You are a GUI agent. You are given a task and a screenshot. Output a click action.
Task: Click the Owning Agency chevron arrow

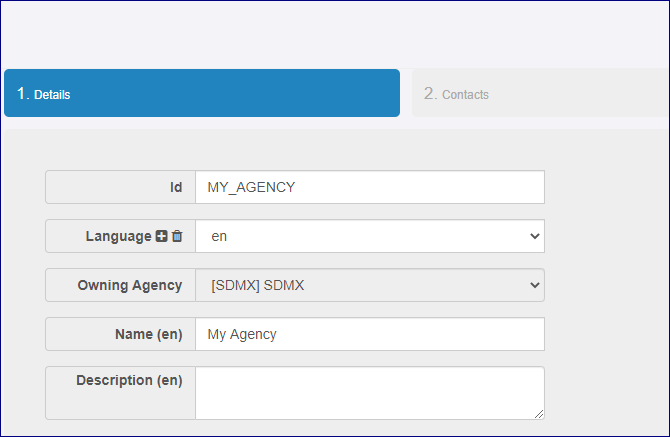pyautogui.click(x=534, y=285)
